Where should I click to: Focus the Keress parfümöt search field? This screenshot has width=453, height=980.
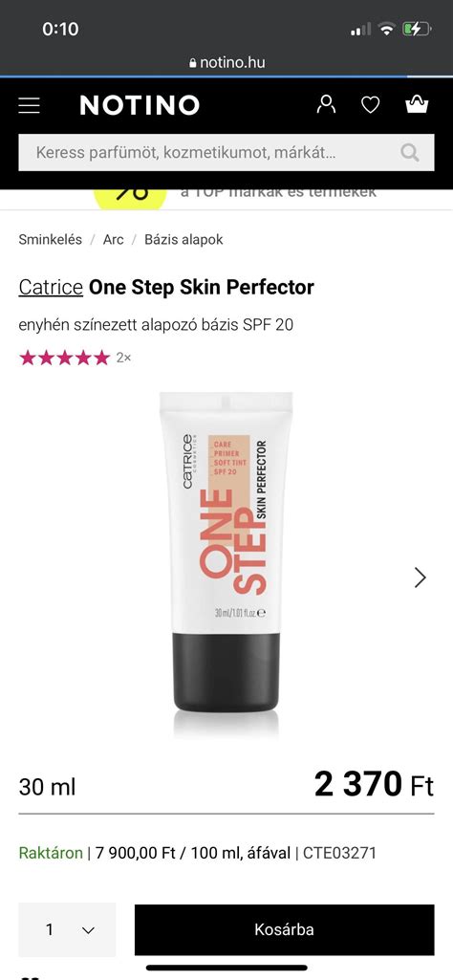point(226,152)
